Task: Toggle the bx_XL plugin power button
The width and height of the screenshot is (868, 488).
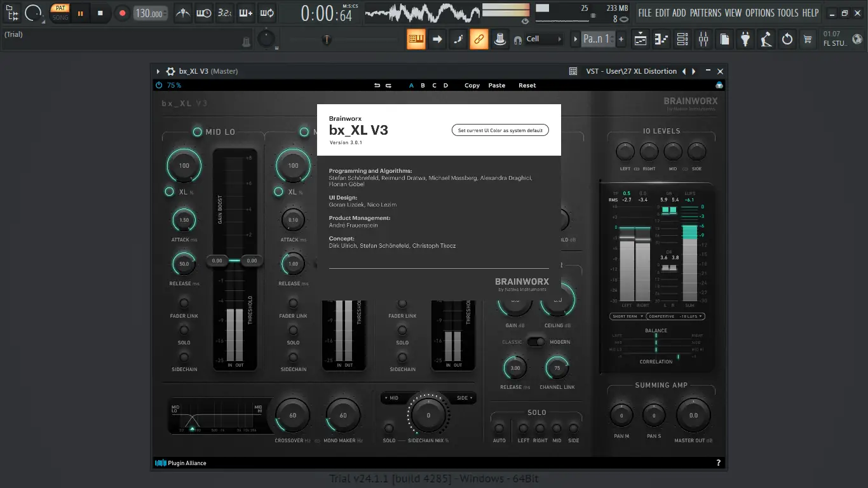Action: point(159,85)
